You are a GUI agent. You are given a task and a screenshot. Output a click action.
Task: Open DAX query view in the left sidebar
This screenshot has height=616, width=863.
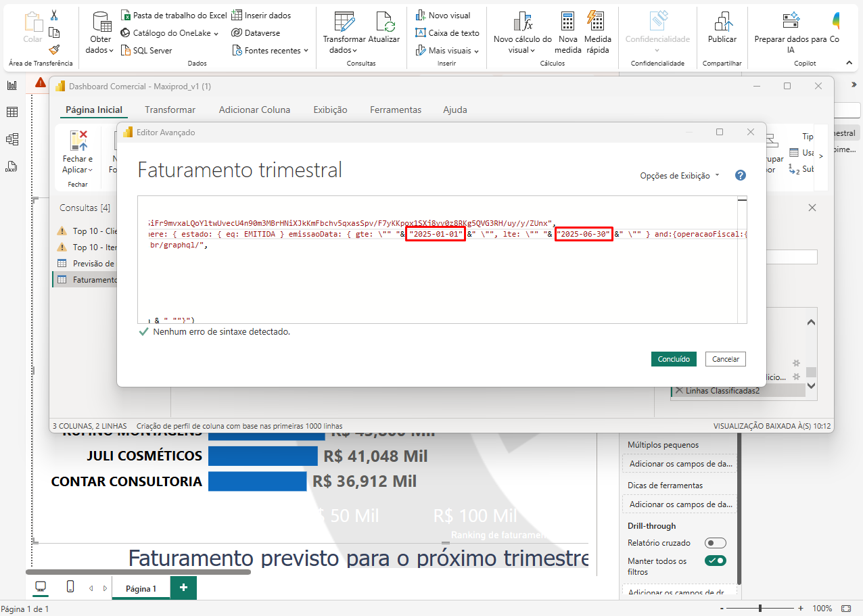[12, 166]
